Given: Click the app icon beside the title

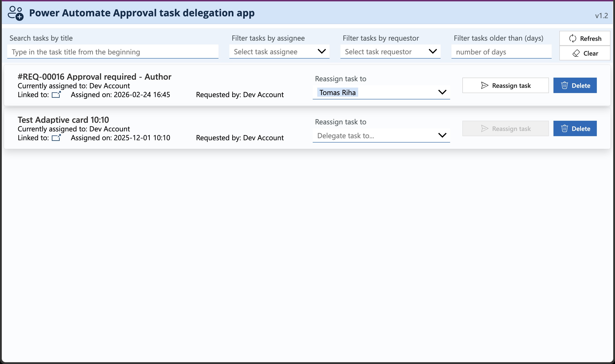Looking at the screenshot, I should 15,13.
